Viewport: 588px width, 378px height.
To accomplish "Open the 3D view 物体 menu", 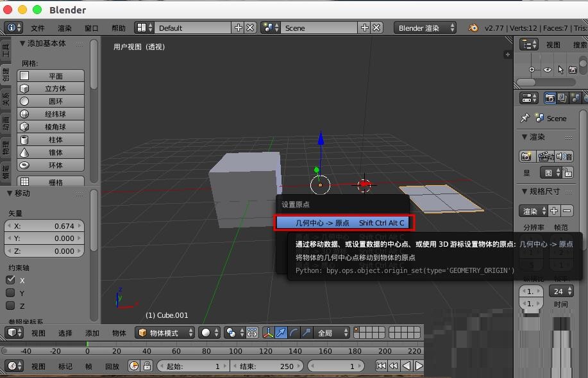I will coord(119,333).
